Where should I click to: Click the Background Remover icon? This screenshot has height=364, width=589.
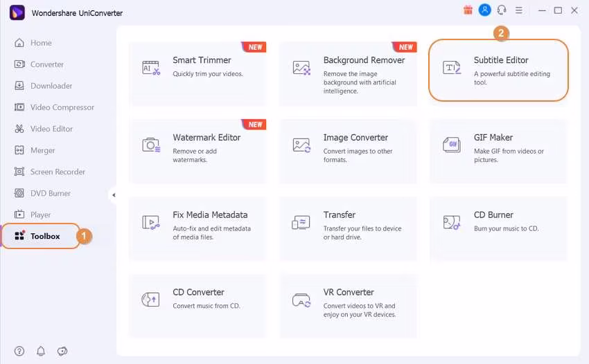coord(301,68)
